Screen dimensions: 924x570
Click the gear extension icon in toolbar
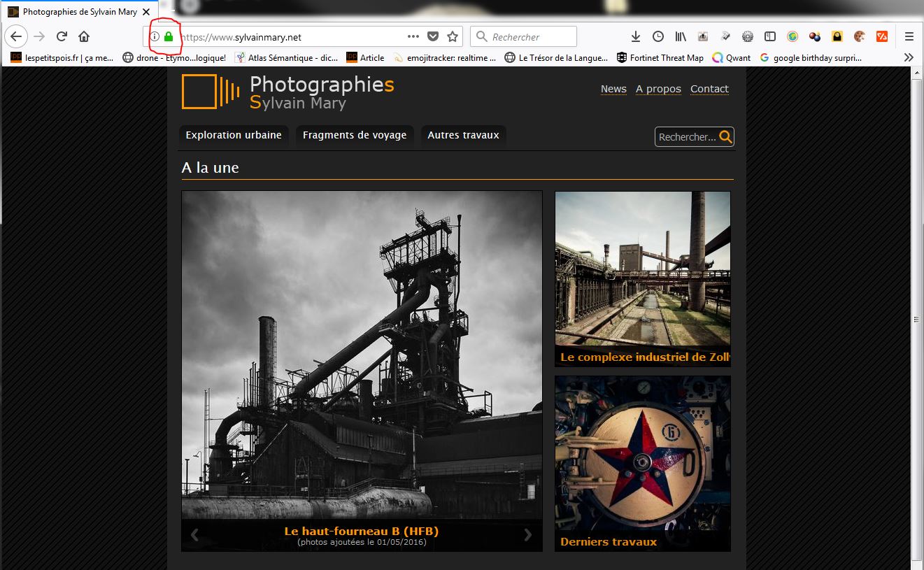[x=748, y=36]
